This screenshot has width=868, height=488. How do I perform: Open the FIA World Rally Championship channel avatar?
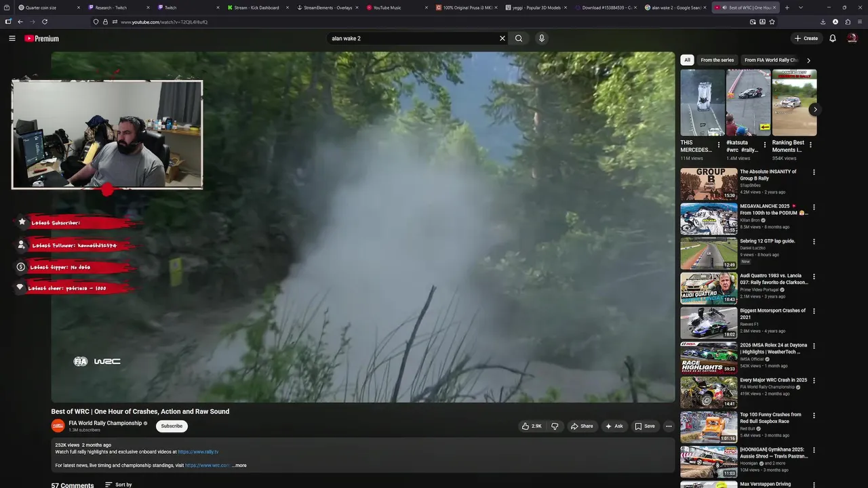(58, 426)
